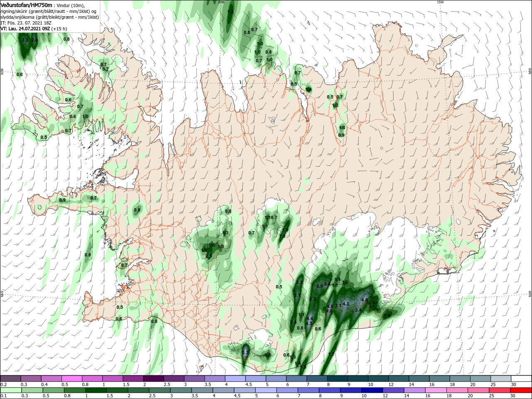532x399 pixels.
Task: Click the pink-magenta swatch above upper-row label 0.5
Action: point(71,379)
